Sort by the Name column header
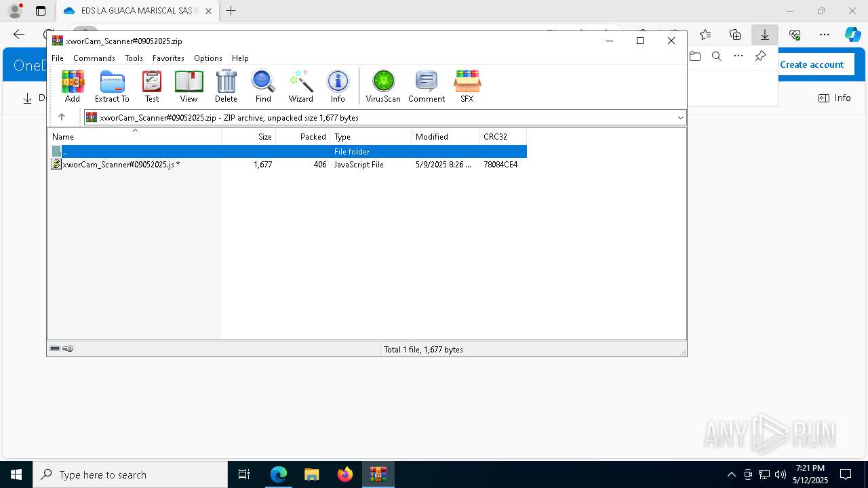 134,137
